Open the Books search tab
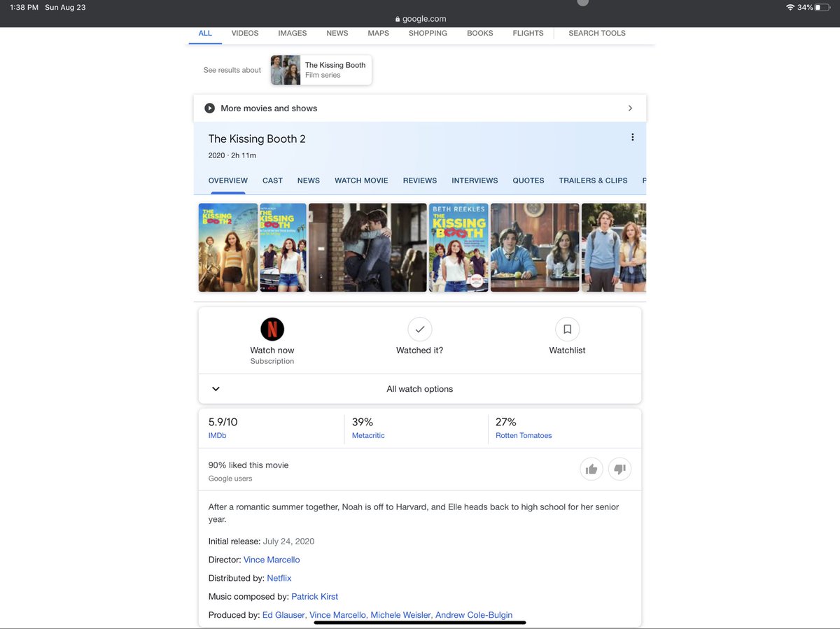Viewport: 840px width, 629px height. click(480, 33)
